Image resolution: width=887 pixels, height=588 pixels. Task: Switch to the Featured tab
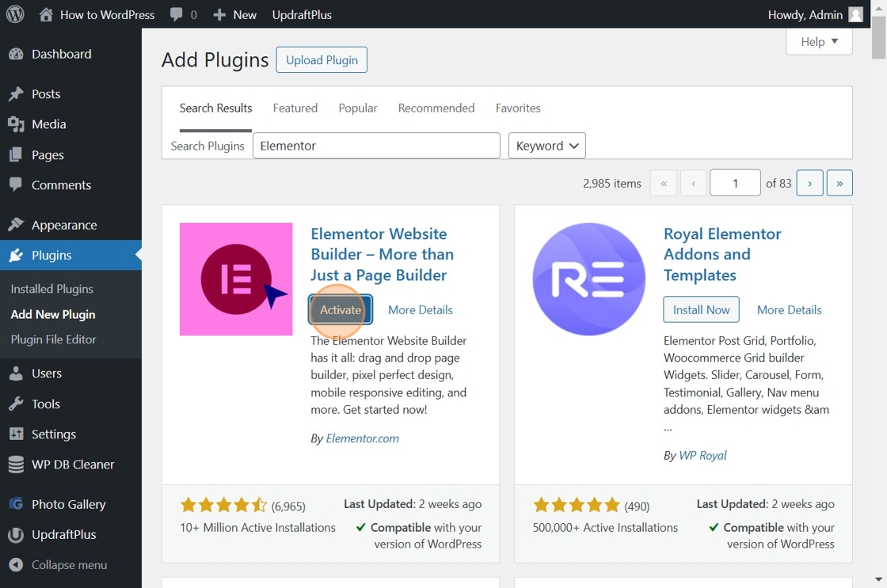click(295, 108)
